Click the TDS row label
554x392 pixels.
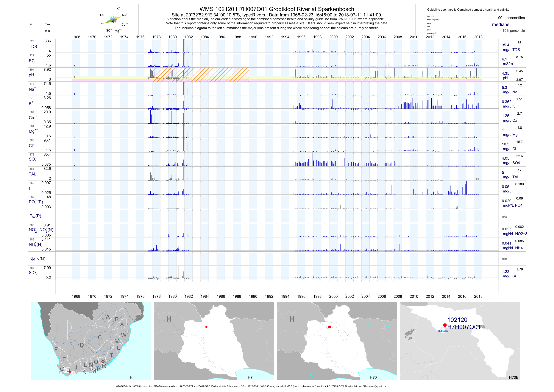tap(33, 47)
